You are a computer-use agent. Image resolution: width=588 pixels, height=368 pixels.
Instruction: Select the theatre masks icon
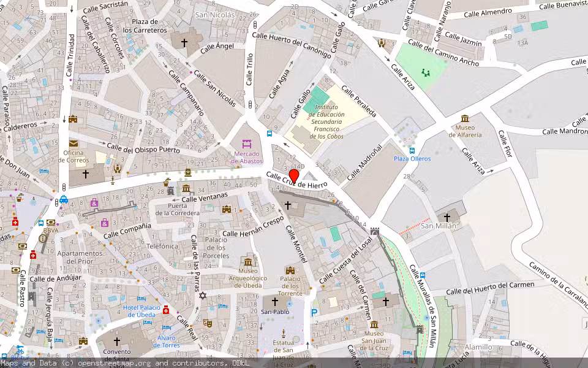tap(206, 322)
